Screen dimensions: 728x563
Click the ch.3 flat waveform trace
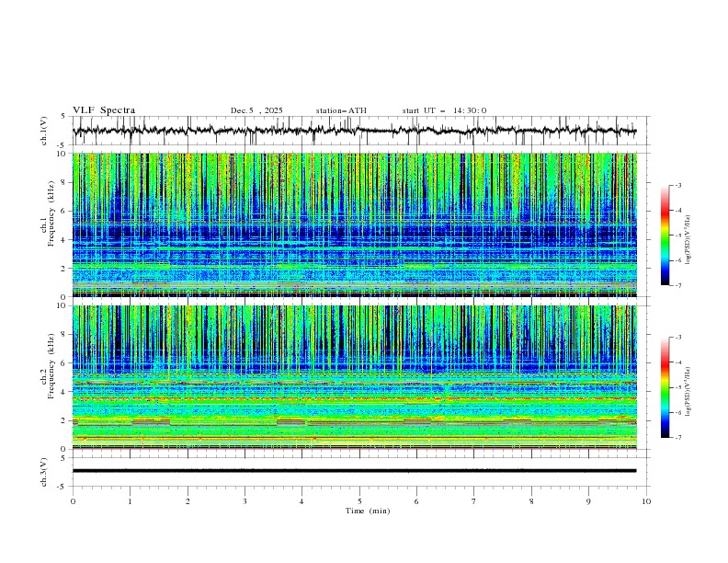point(354,471)
